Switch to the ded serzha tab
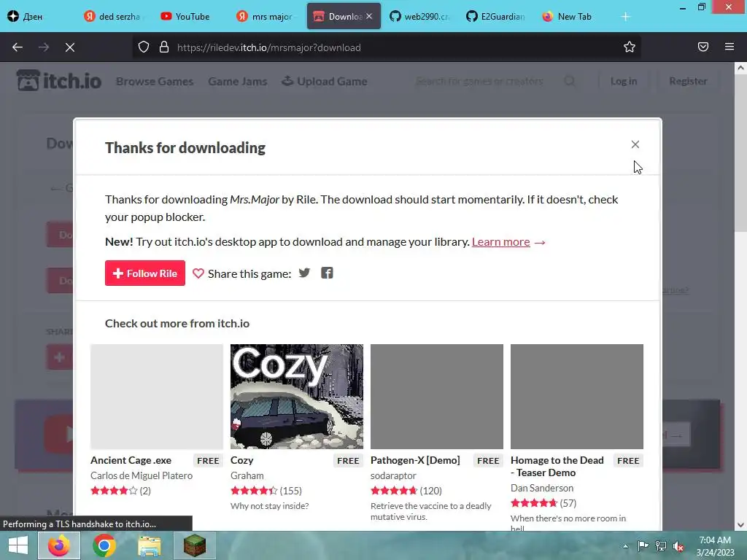This screenshot has width=747, height=560. coord(115,16)
